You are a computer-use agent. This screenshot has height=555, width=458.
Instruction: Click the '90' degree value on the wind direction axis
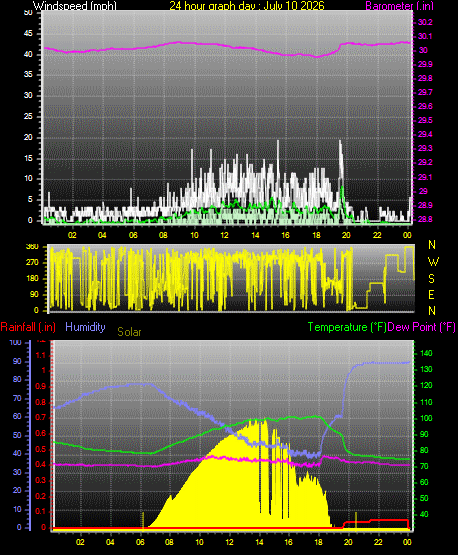tap(34, 294)
